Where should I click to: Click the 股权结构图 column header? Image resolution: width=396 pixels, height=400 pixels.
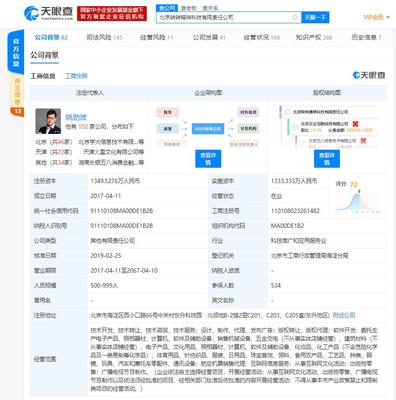[327, 93]
